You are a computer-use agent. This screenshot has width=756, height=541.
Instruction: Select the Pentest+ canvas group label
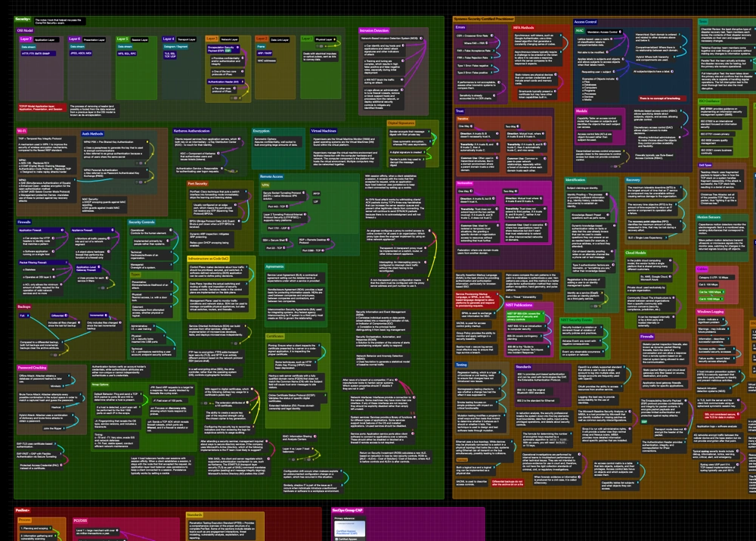point(23,511)
